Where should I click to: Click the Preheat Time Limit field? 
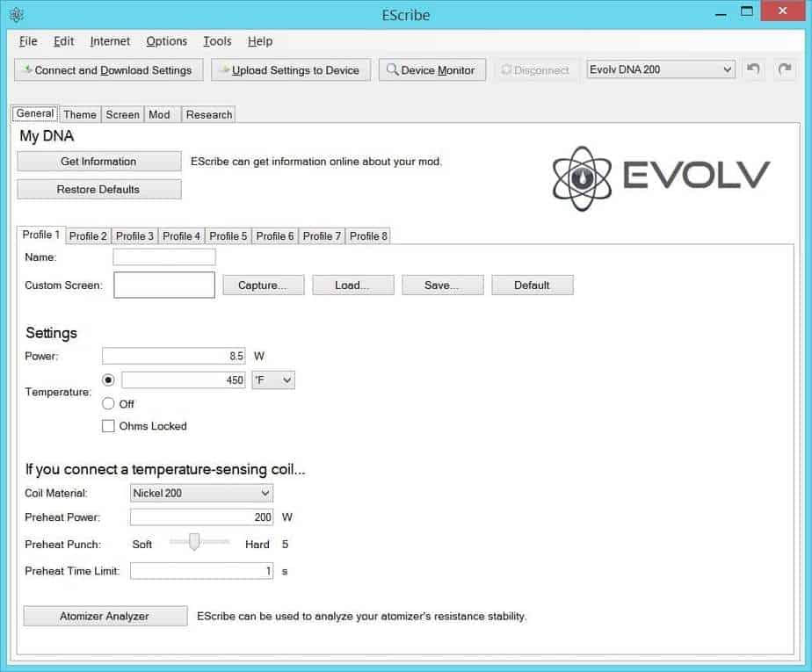coord(201,571)
